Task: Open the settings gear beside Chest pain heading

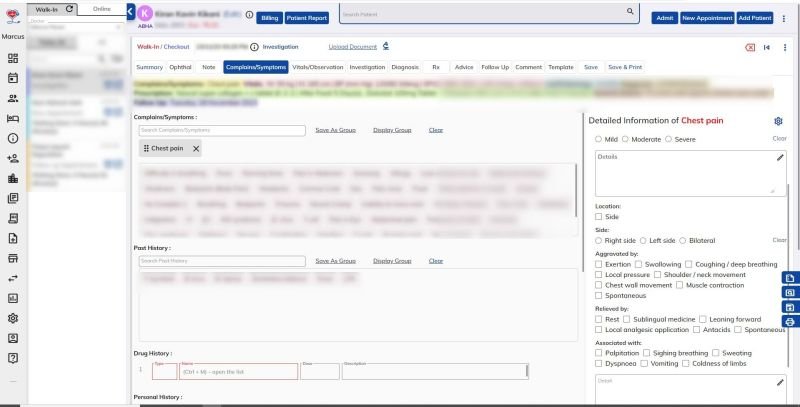Action: pos(778,121)
